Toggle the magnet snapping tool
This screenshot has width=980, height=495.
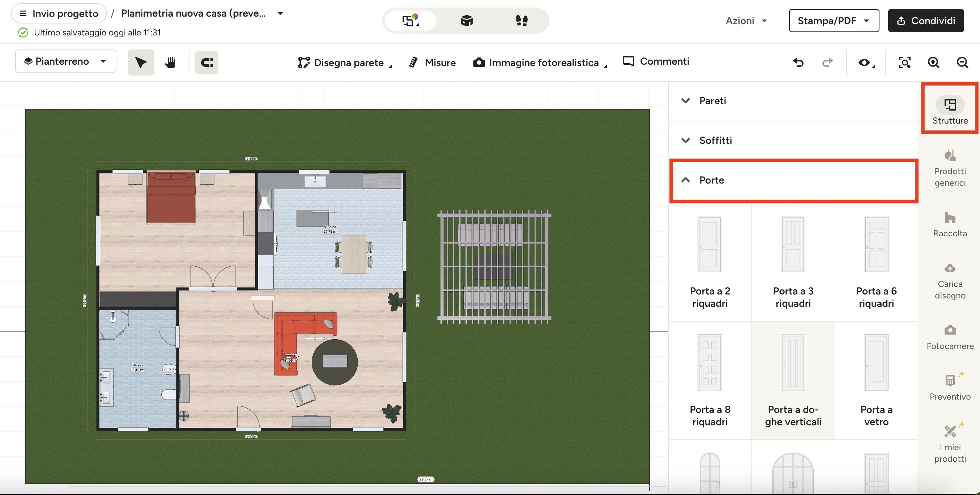click(206, 63)
